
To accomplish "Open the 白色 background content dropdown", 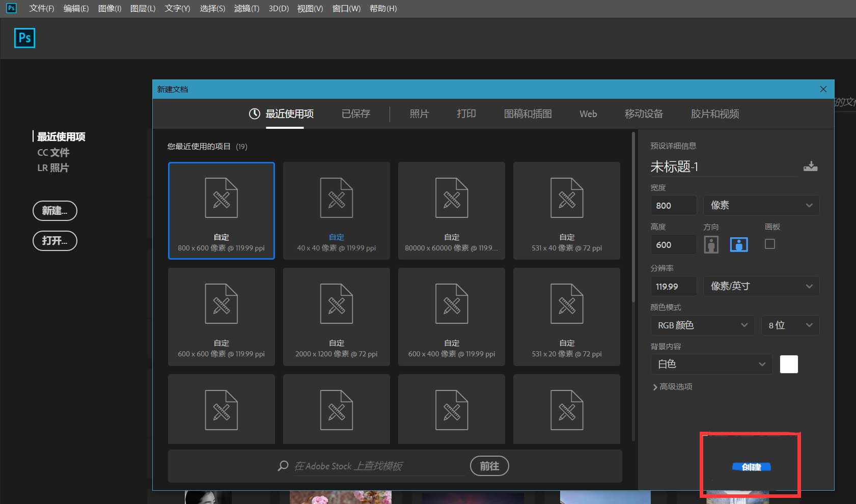I will click(711, 364).
